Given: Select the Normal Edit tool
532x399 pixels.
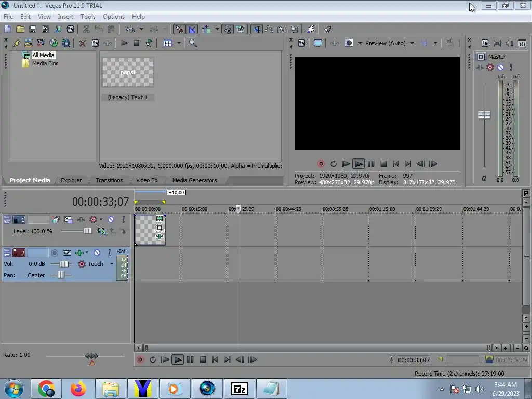Looking at the screenshot, I should tap(257, 29).
